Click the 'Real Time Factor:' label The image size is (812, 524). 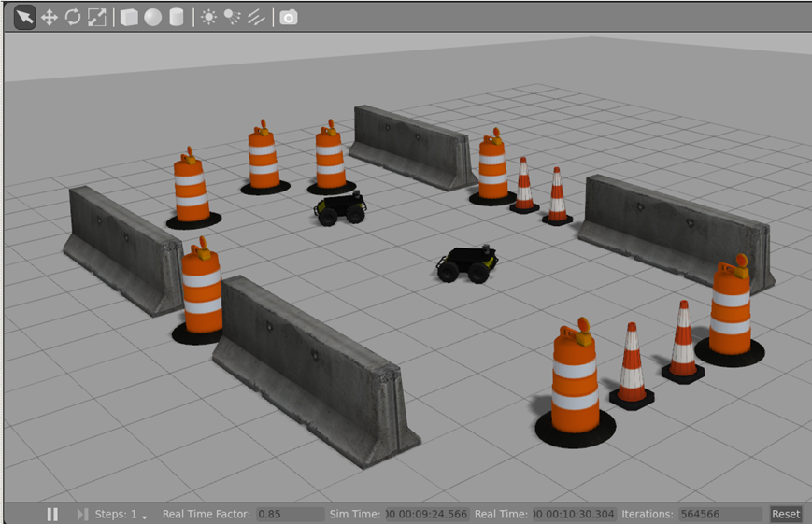tap(207, 514)
